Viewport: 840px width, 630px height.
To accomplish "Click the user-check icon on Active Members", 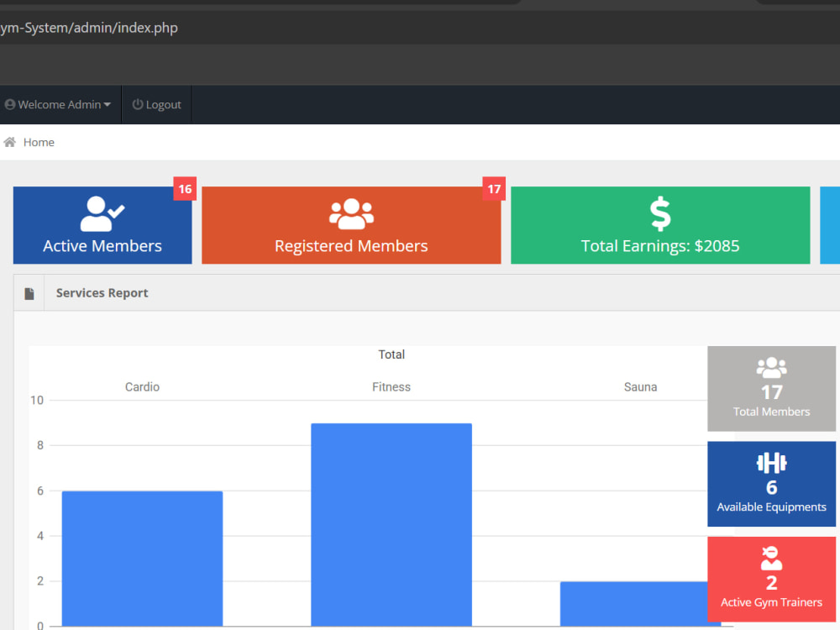I will [x=102, y=213].
